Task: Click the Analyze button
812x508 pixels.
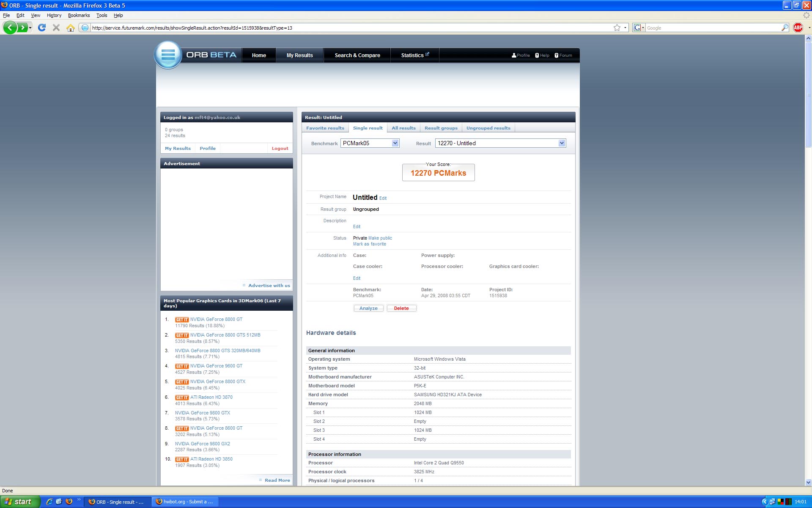Action: pos(368,308)
